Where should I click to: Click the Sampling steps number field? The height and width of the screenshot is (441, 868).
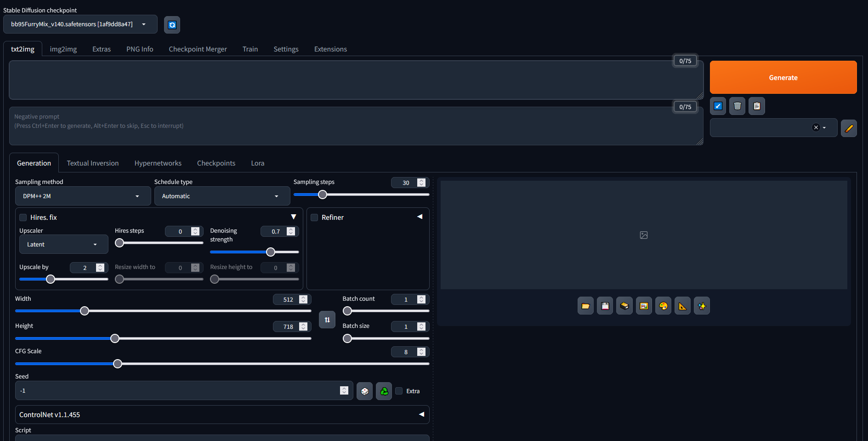(x=410, y=183)
